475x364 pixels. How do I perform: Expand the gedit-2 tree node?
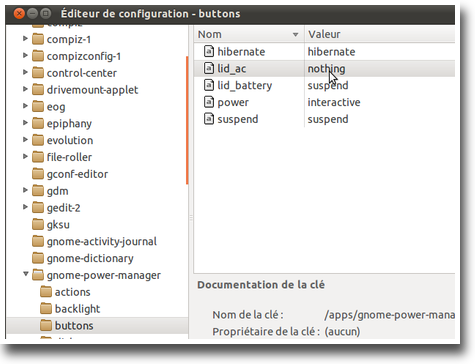25,207
